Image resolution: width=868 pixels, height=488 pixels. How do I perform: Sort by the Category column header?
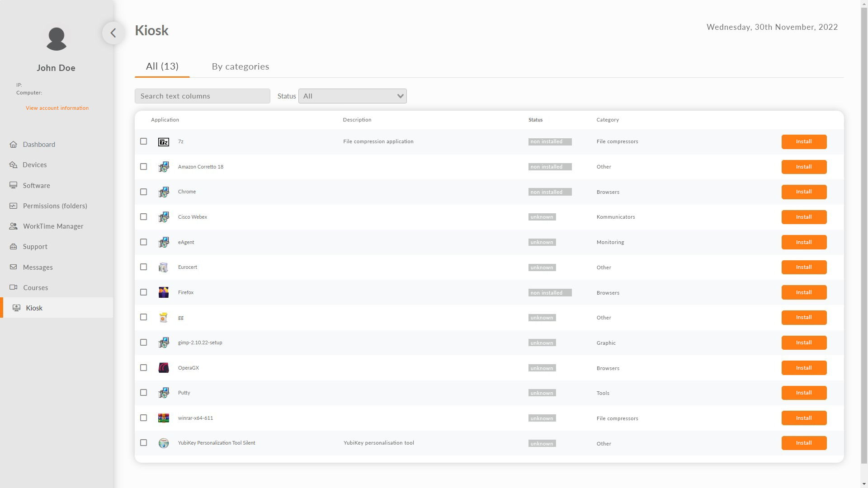[x=608, y=120]
